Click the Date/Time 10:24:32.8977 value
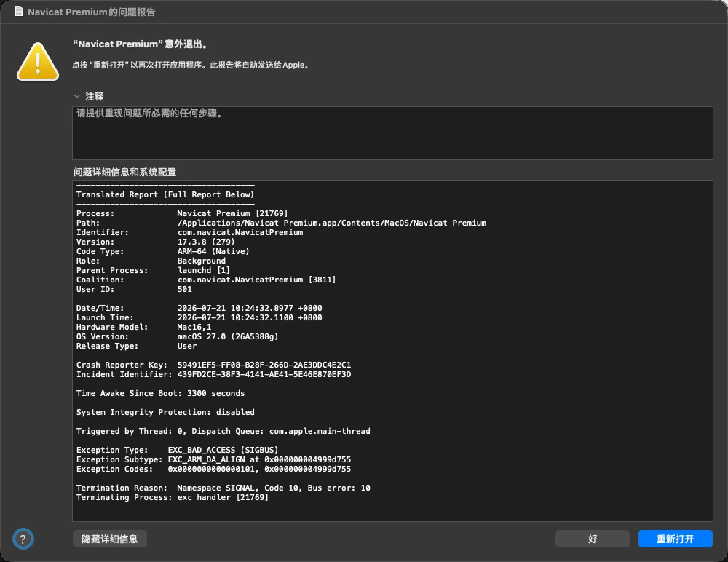 point(249,309)
